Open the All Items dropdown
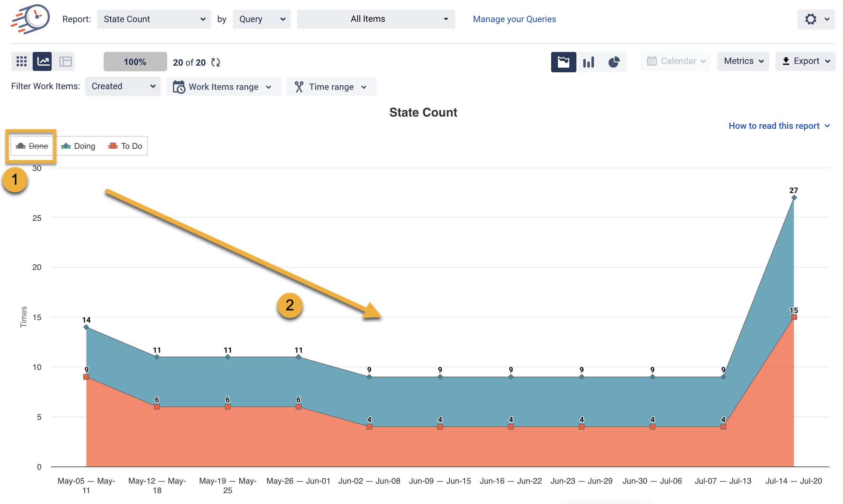This screenshot has width=843, height=504. click(375, 19)
